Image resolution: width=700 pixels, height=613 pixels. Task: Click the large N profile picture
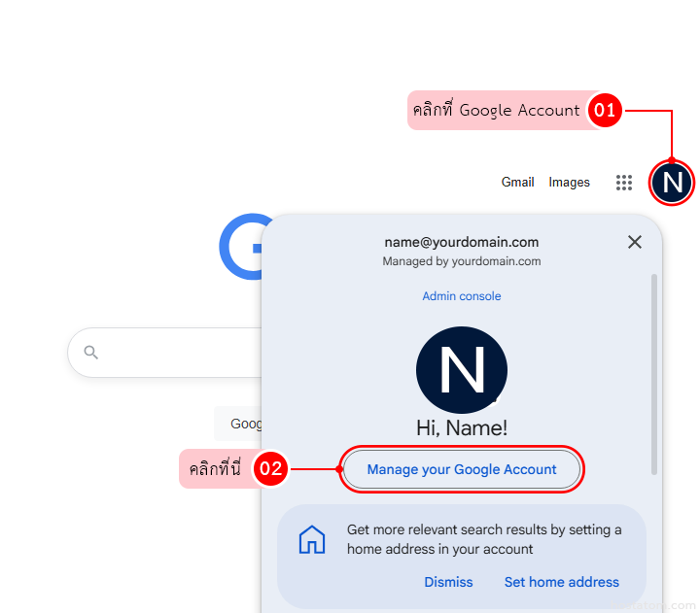point(462,370)
